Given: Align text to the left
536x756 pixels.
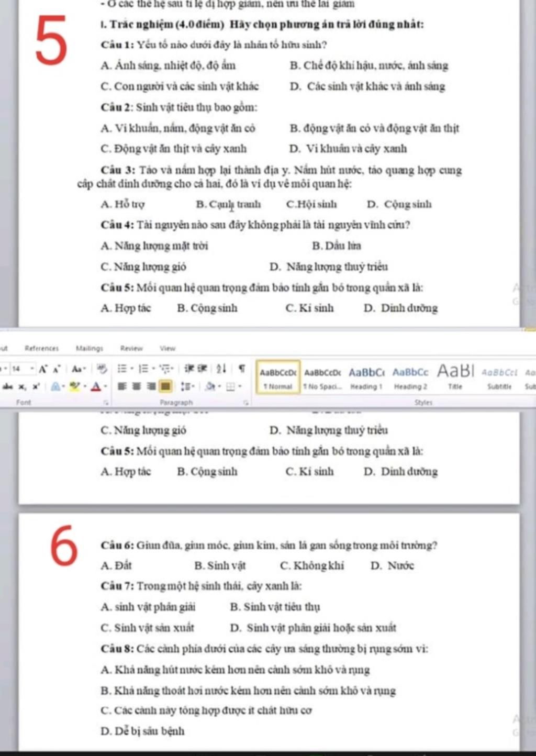Looking at the screenshot, I should 122,386.
